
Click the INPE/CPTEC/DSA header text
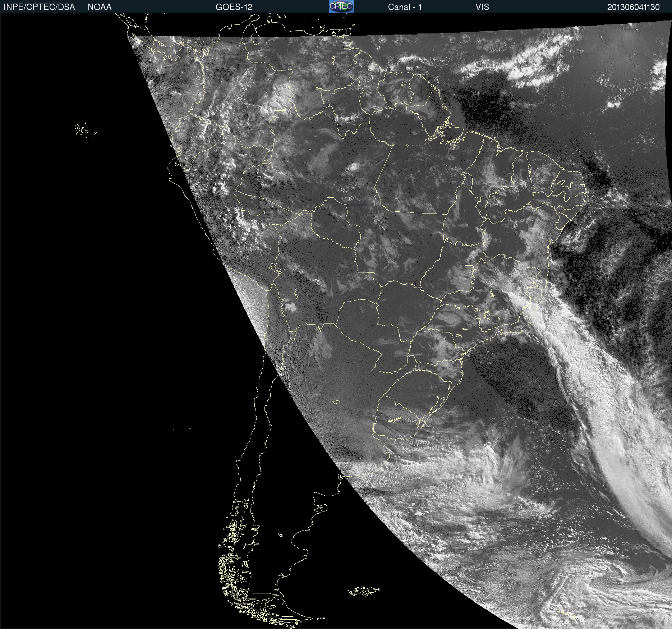coord(39,7)
